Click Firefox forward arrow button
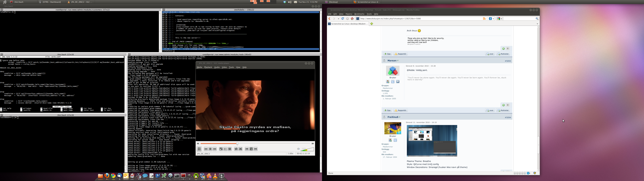Image resolution: width=644 pixels, height=181 pixels. point(334,19)
